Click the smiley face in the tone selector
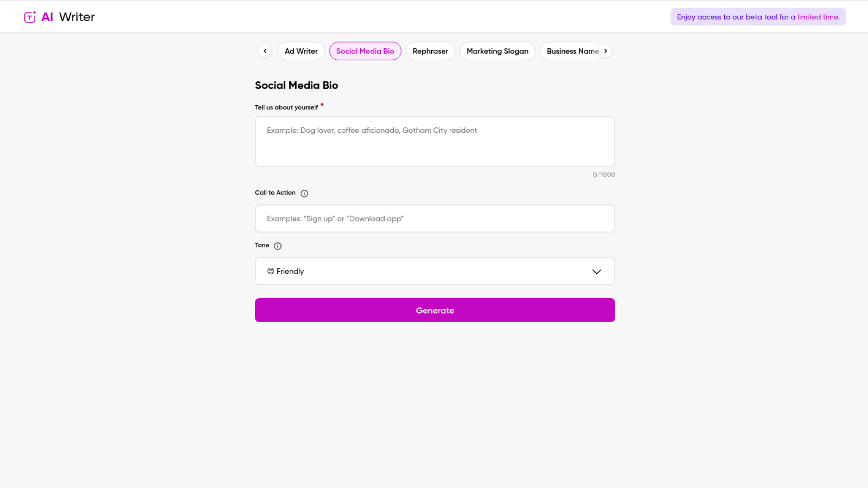 [270, 271]
